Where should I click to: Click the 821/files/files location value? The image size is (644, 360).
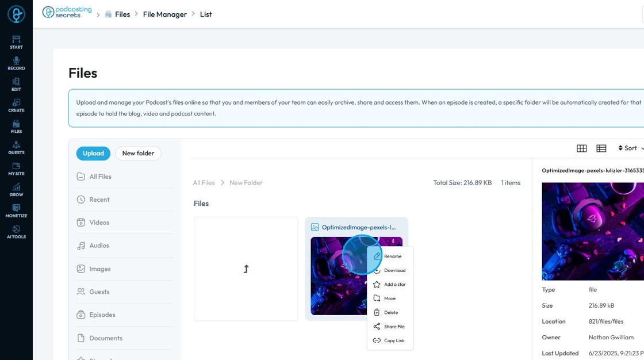pyautogui.click(x=606, y=321)
